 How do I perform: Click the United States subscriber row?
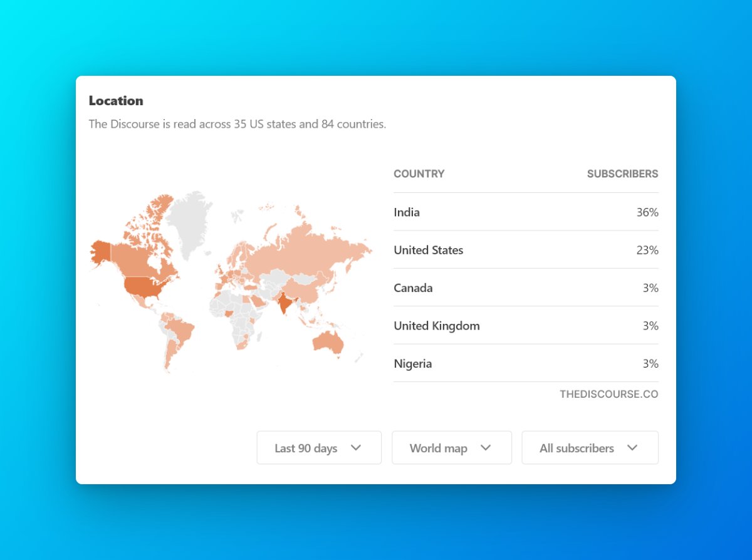tap(525, 250)
